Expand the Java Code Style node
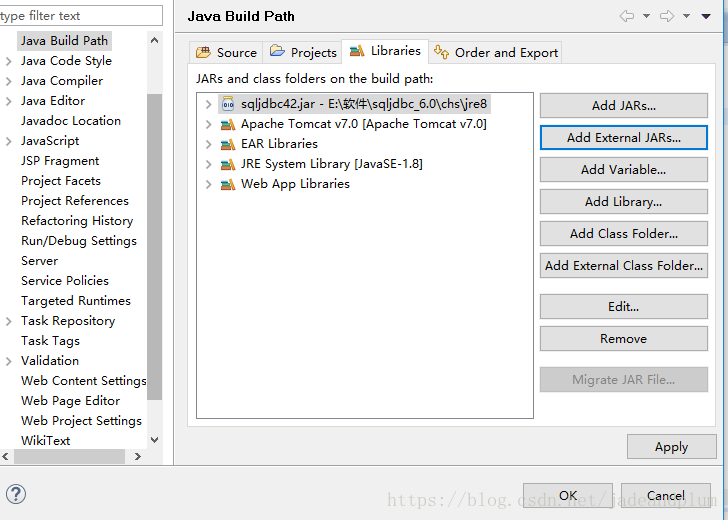The width and height of the screenshot is (728, 520). tap(8, 61)
